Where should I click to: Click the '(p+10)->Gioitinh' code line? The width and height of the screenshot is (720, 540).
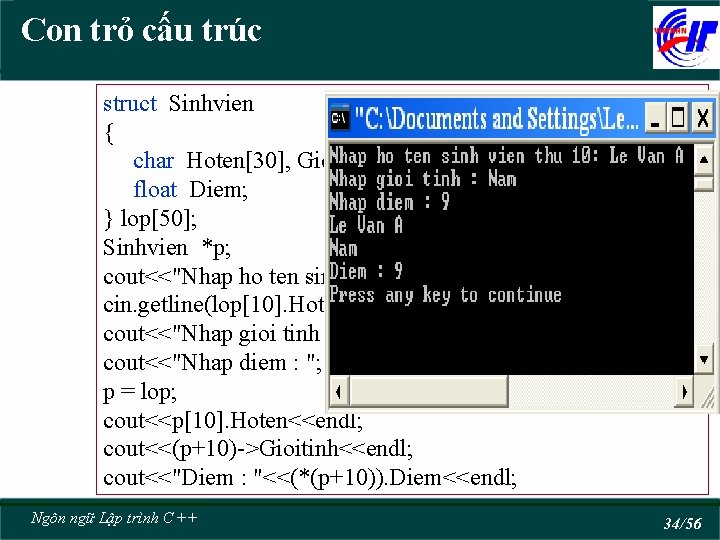(x=258, y=449)
